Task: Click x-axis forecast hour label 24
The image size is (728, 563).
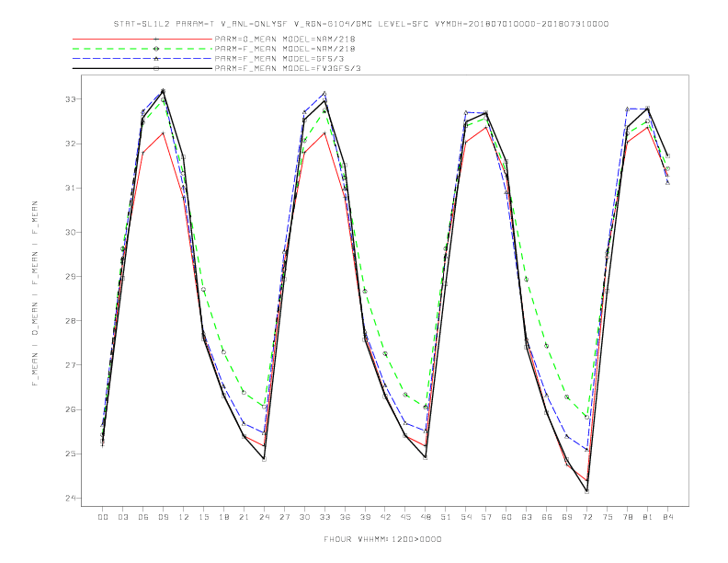Action: (x=264, y=517)
